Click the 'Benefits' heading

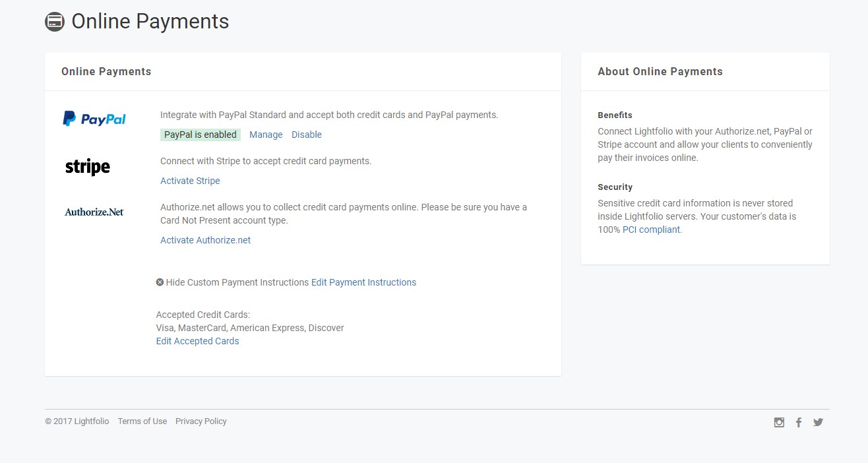pyautogui.click(x=615, y=115)
